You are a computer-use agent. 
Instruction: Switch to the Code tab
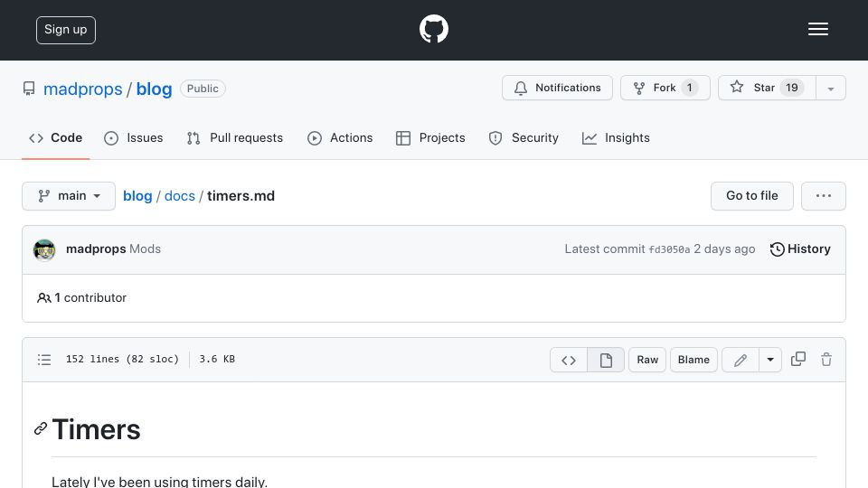[x=55, y=137]
